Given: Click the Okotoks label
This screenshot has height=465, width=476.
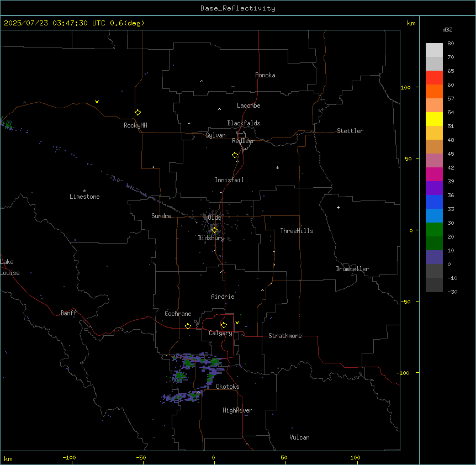Looking at the screenshot, I should click(228, 387).
